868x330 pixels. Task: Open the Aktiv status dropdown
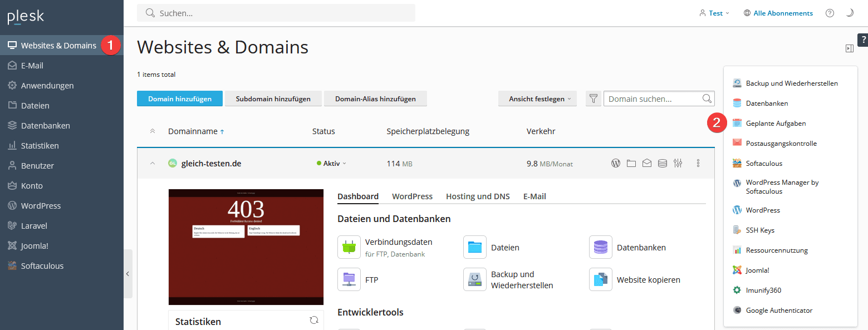point(331,163)
